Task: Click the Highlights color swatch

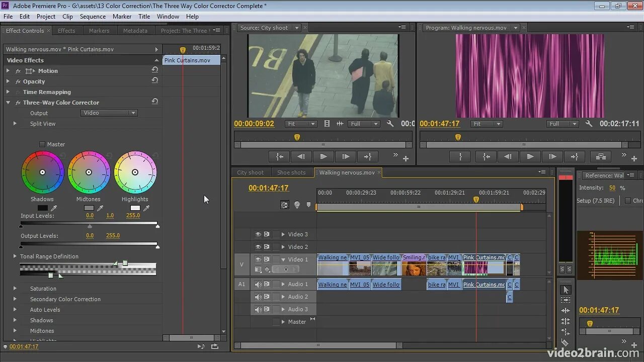Action: (x=135, y=208)
